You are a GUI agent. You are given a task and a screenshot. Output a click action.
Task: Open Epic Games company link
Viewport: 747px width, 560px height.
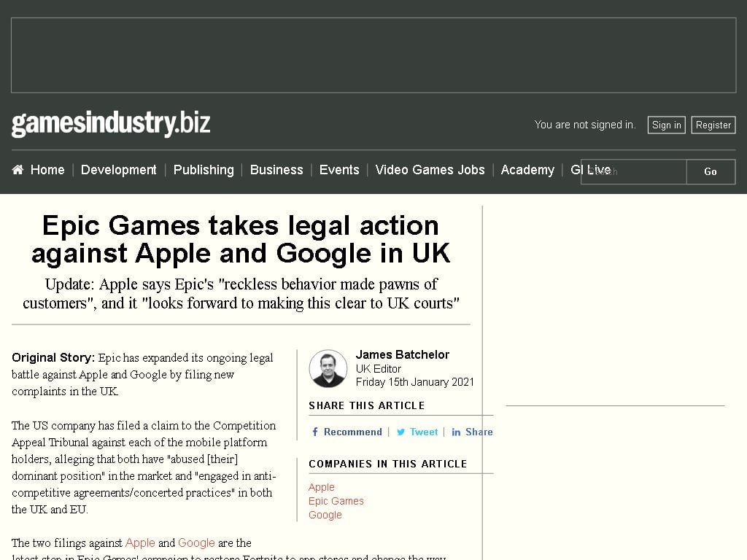pos(336,501)
